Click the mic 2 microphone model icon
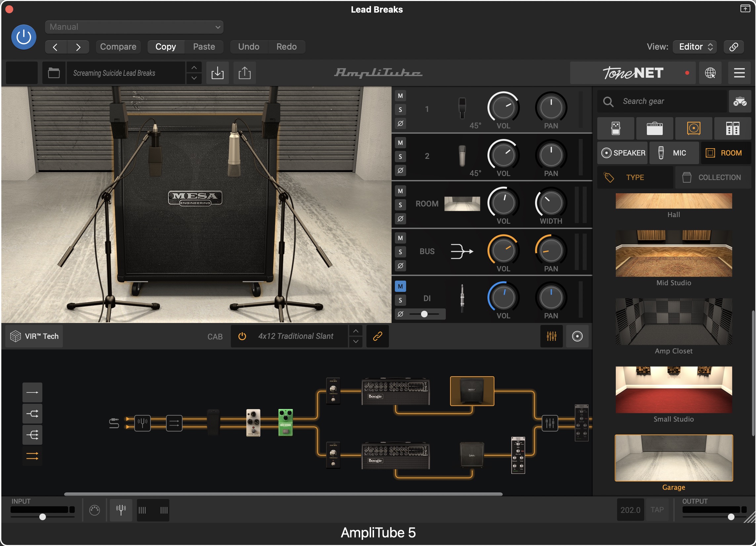 [462, 156]
